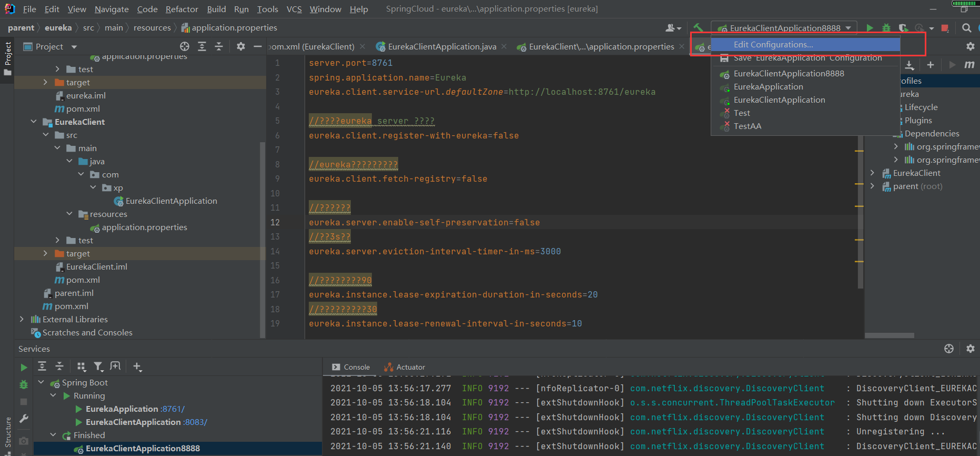Expand parent (root) in the Maven panel
The image size is (980, 456).
point(872,186)
